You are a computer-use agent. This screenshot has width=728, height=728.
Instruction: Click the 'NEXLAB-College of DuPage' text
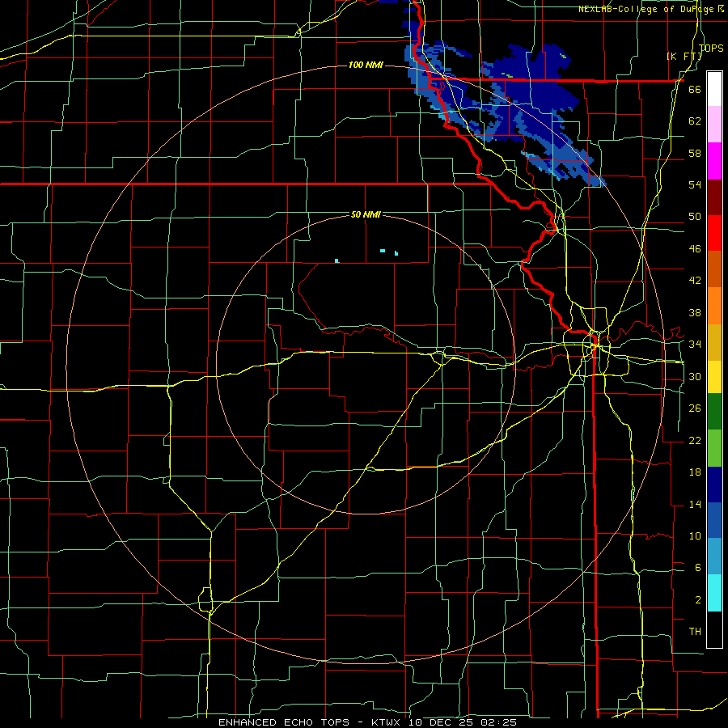(x=648, y=9)
